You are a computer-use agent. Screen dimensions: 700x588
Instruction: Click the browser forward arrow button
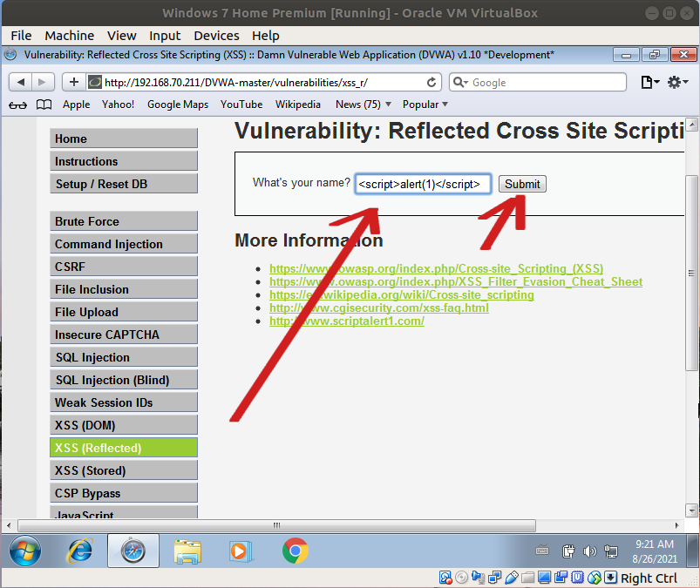coord(43,82)
